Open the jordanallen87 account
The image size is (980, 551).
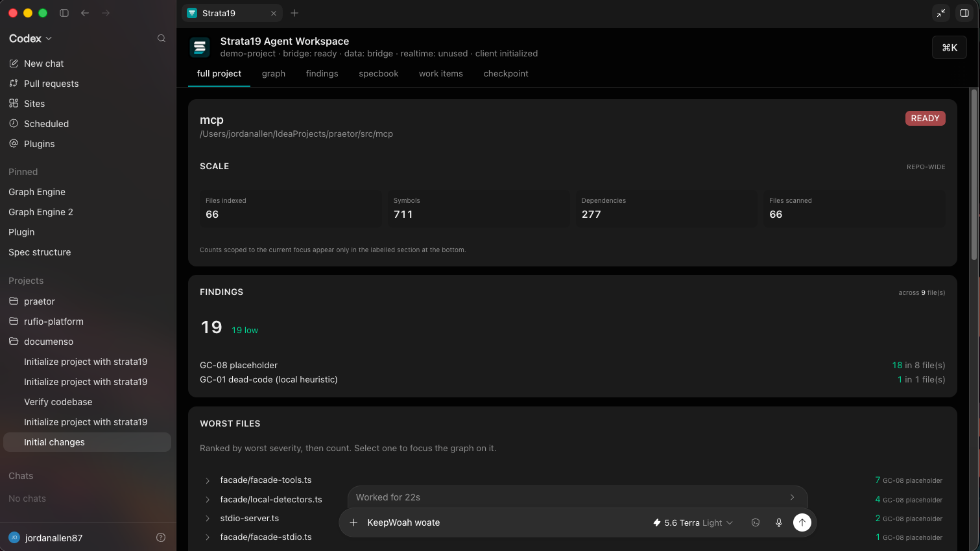point(45,537)
